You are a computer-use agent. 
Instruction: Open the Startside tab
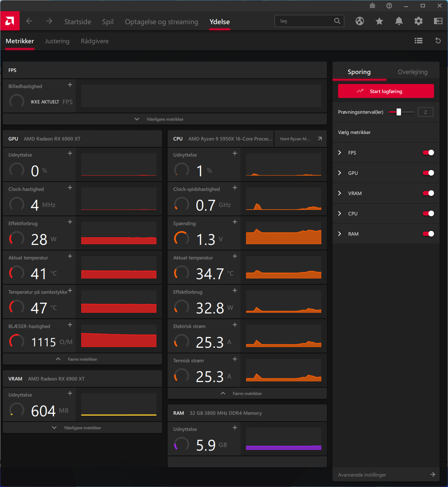[x=78, y=22]
